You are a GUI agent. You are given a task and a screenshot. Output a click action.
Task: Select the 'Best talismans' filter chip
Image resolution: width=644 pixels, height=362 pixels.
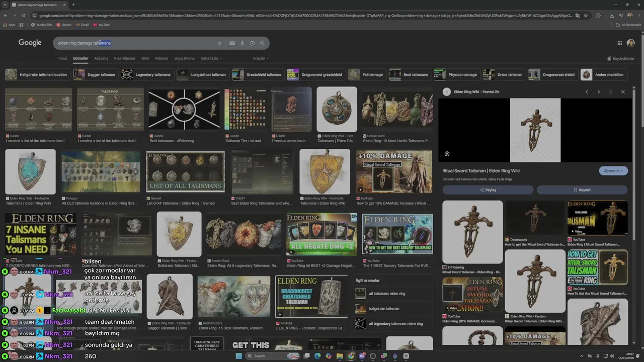pos(409,75)
